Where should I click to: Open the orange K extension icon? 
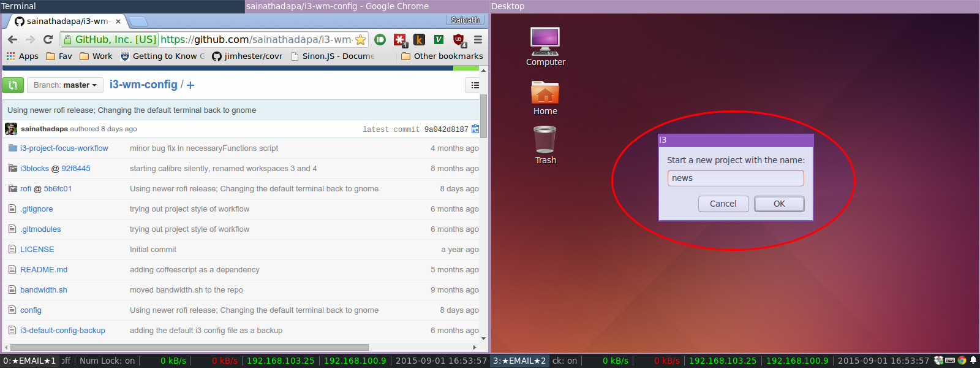(x=420, y=39)
